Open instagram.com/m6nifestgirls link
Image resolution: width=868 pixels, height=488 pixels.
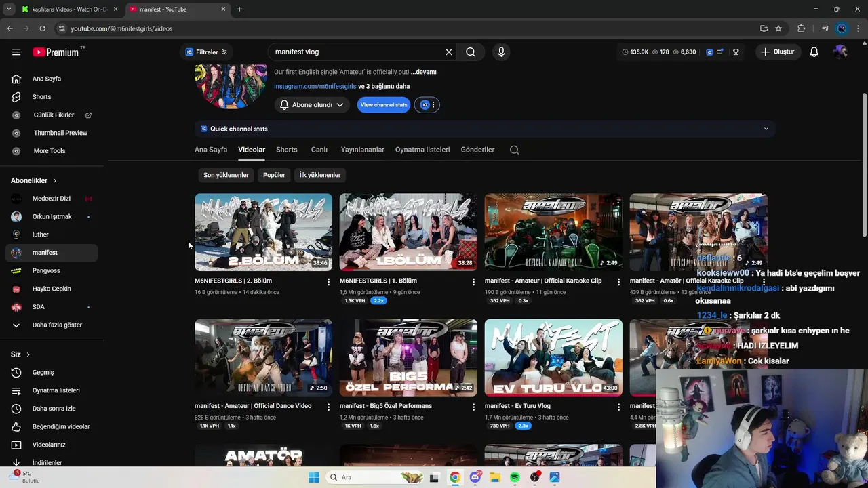pos(315,87)
